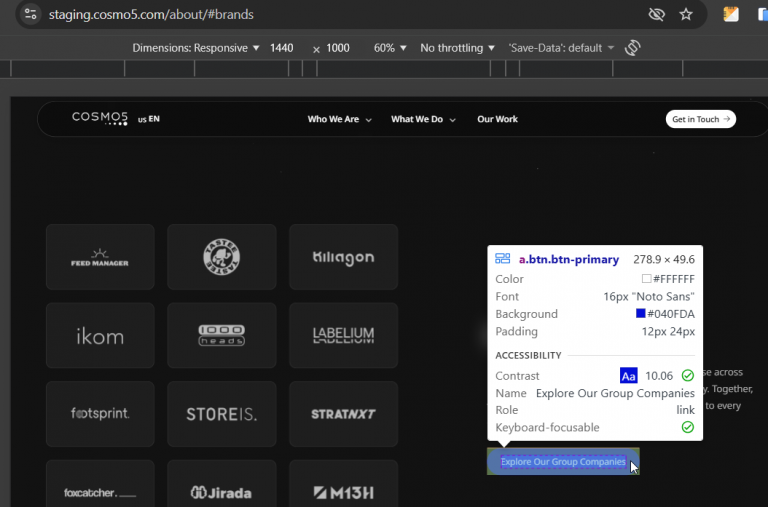This screenshot has height=507, width=768.
Task: Select the M13H brand card
Action: [343, 483]
